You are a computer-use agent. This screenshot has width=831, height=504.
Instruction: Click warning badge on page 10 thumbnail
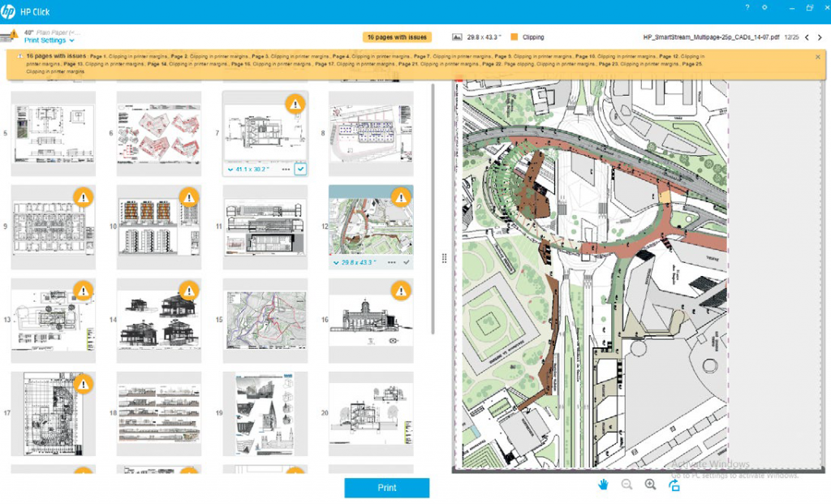(x=189, y=198)
